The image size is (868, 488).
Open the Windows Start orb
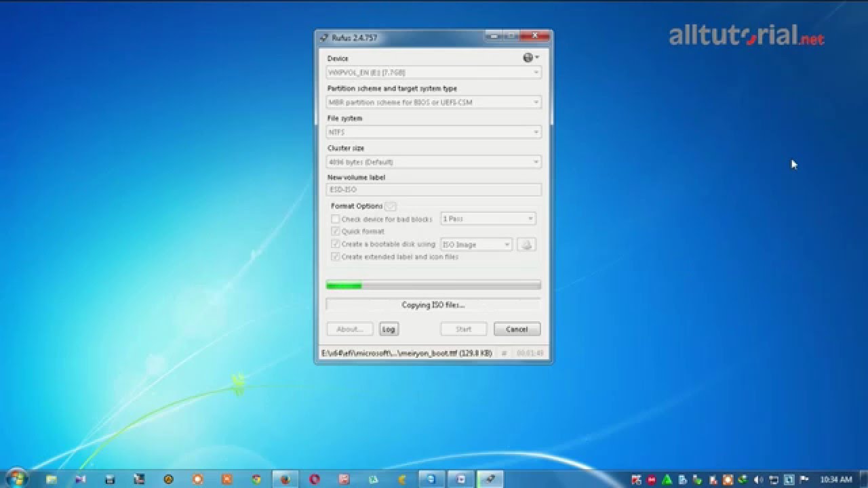tap(16, 479)
